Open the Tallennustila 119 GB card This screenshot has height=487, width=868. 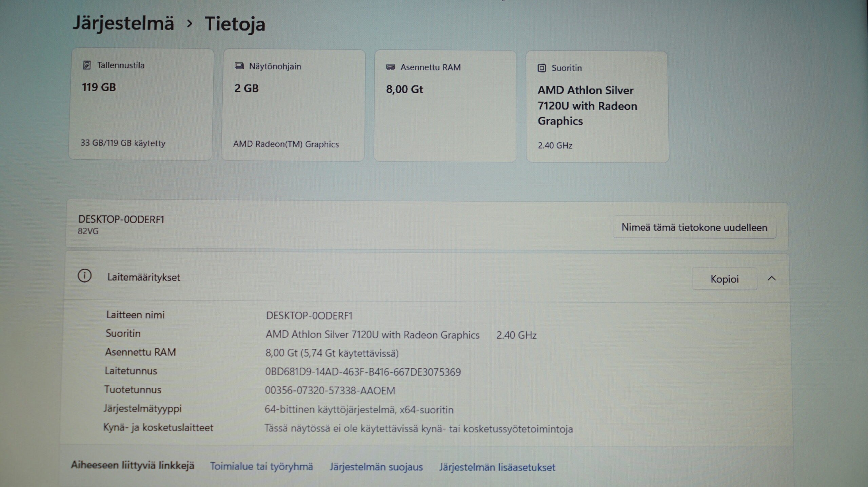[x=141, y=105]
